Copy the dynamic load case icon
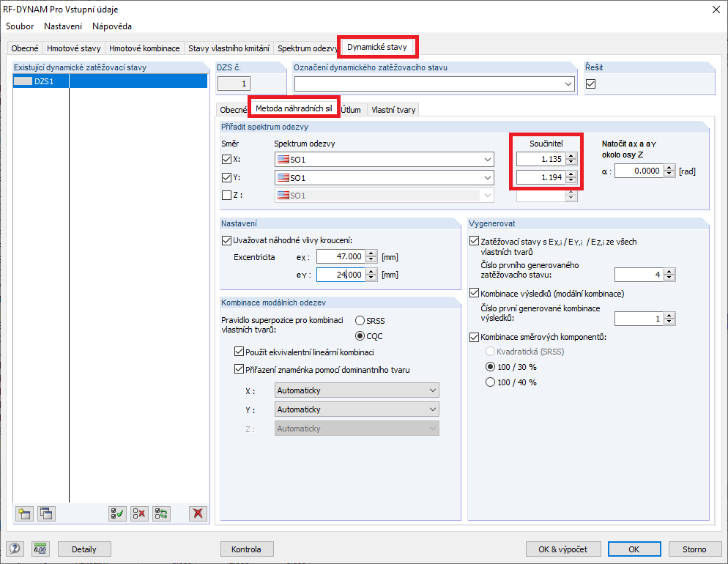728x564 pixels. coord(46,513)
